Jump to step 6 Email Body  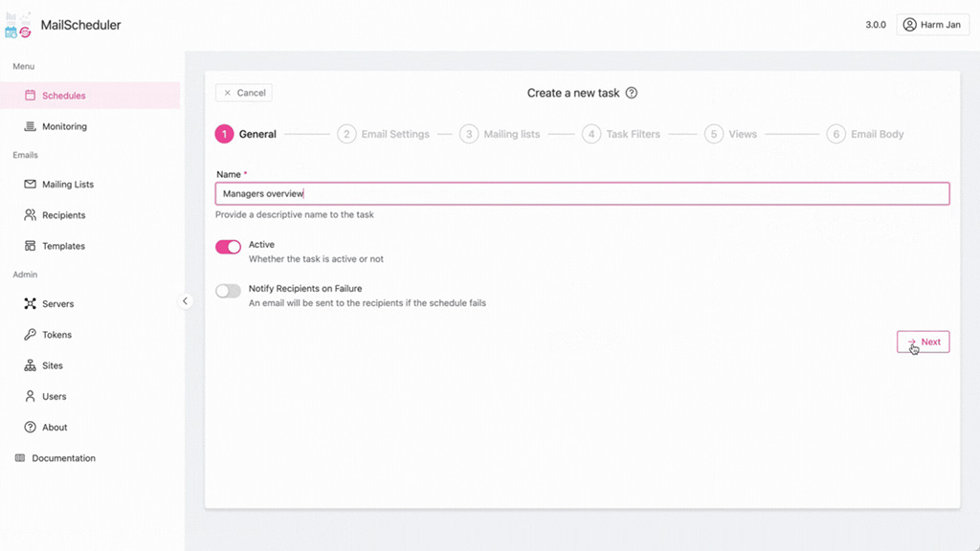click(865, 134)
